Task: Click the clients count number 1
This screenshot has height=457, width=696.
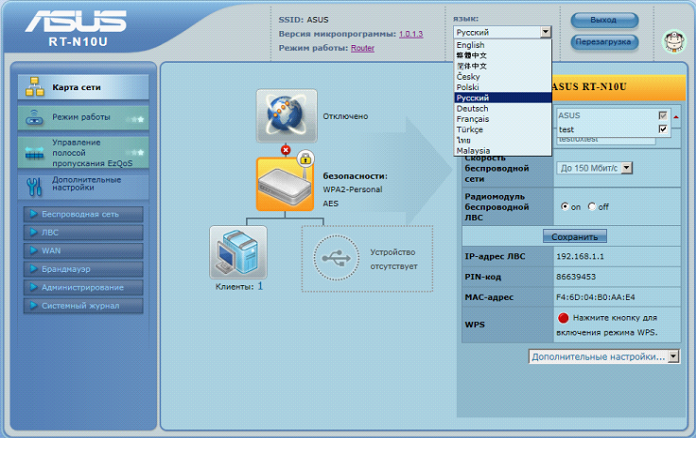Action: (x=260, y=286)
